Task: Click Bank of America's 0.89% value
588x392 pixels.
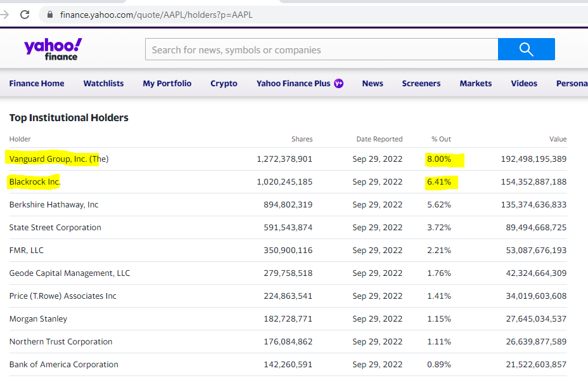Action: (439, 365)
